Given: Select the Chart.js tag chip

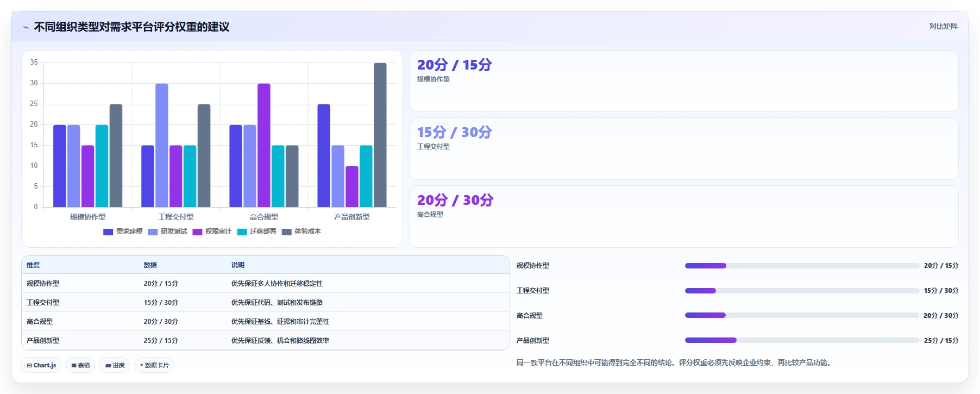Looking at the screenshot, I should tap(41, 365).
